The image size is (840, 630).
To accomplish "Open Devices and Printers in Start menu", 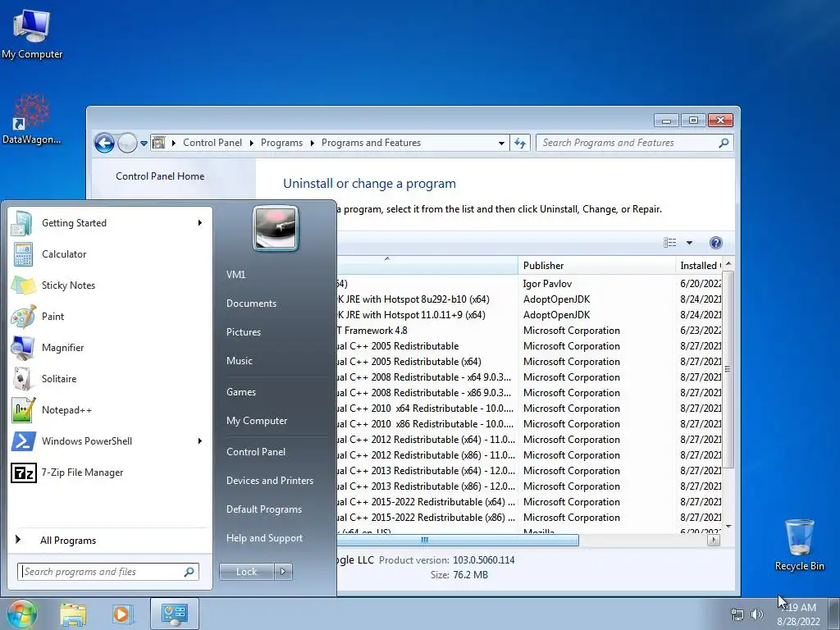I will 269,481.
